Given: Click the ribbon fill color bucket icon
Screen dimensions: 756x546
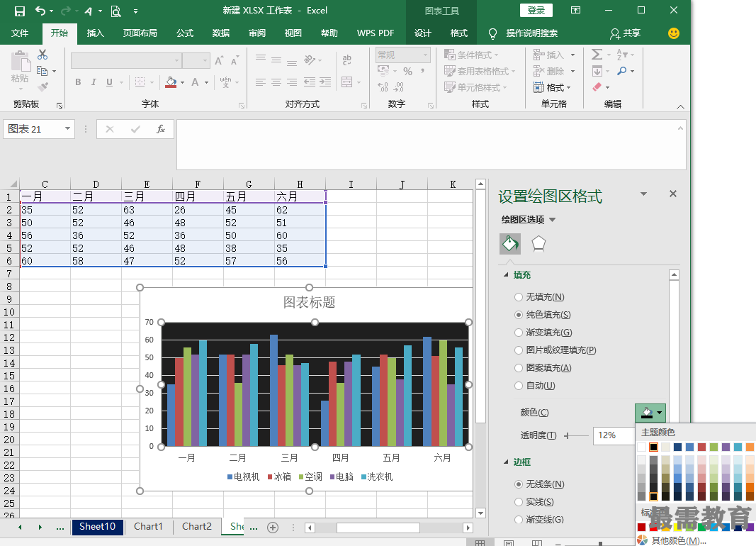Looking at the screenshot, I should click(x=171, y=82).
